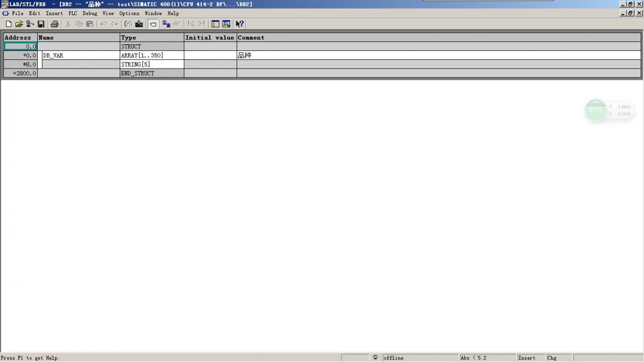Click the Type column header
Image resolution: width=644 pixels, height=362 pixels.
pos(152,38)
